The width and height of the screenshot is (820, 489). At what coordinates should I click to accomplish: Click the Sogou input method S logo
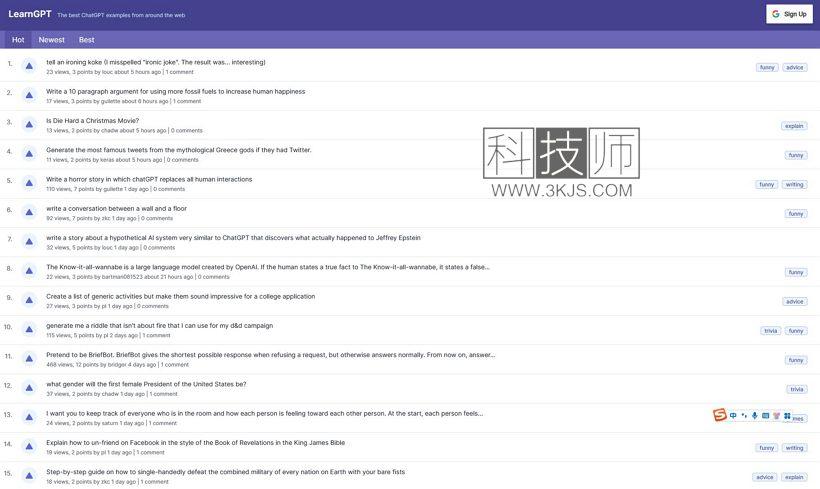pos(720,415)
